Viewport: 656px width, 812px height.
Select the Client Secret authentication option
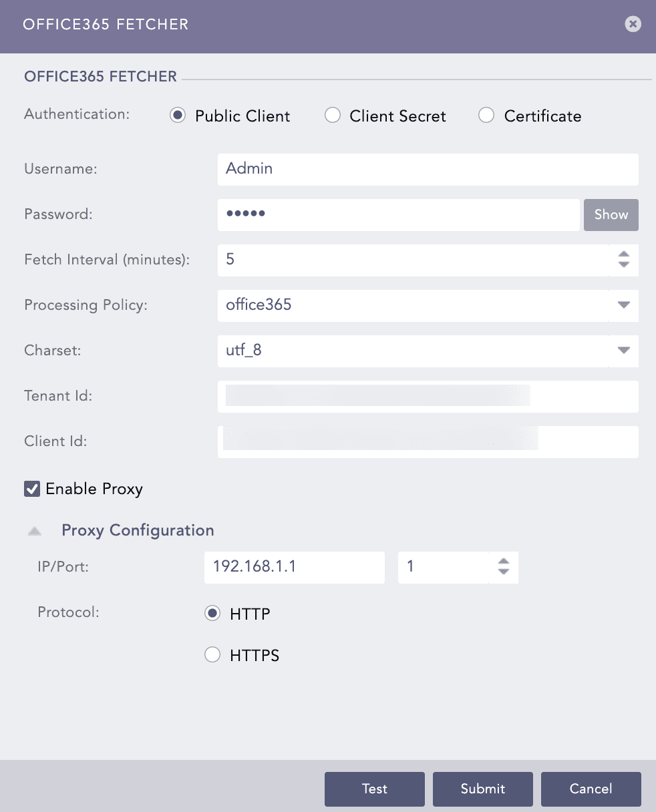pyautogui.click(x=333, y=116)
